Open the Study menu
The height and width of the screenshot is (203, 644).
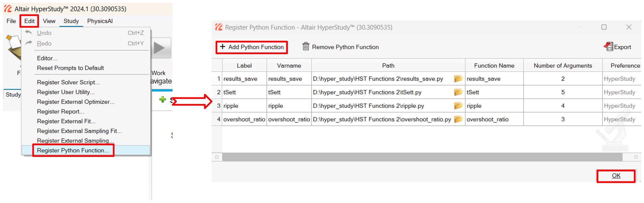(71, 21)
